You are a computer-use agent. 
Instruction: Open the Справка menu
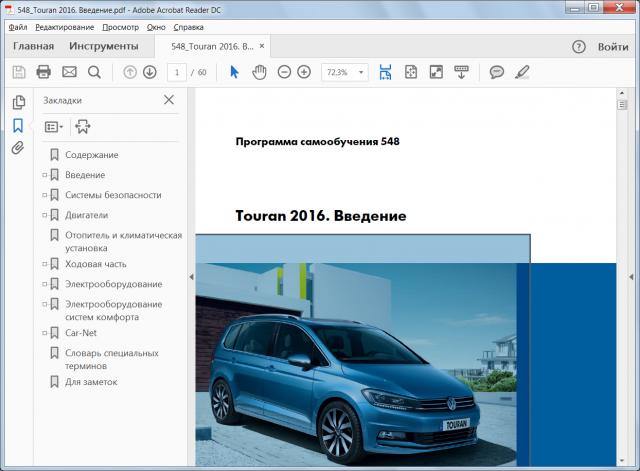point(189,27)
